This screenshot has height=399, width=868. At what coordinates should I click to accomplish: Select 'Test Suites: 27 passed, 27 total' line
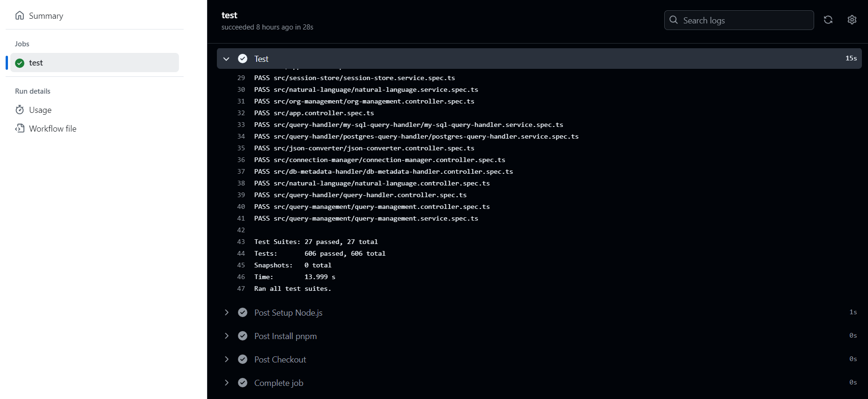(316, 242)
